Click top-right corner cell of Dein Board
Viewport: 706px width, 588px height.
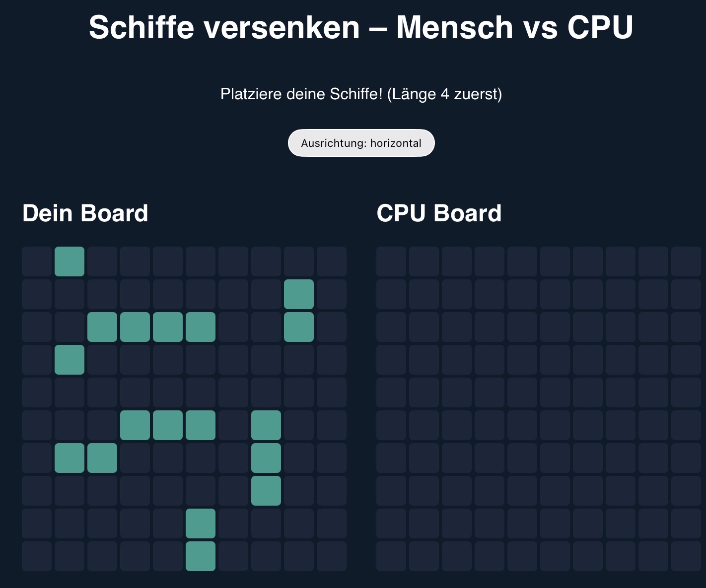(x=332, y=261)
